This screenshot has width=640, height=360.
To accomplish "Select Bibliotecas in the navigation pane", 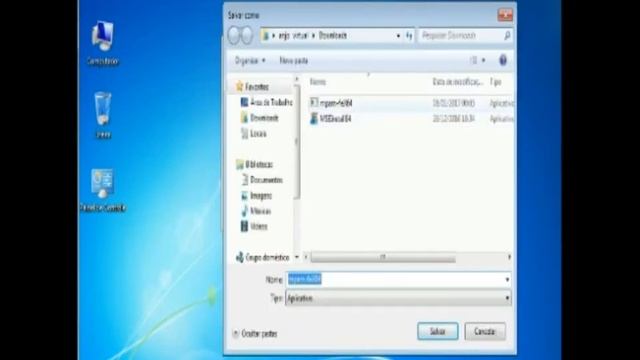I will coord(259,164).
